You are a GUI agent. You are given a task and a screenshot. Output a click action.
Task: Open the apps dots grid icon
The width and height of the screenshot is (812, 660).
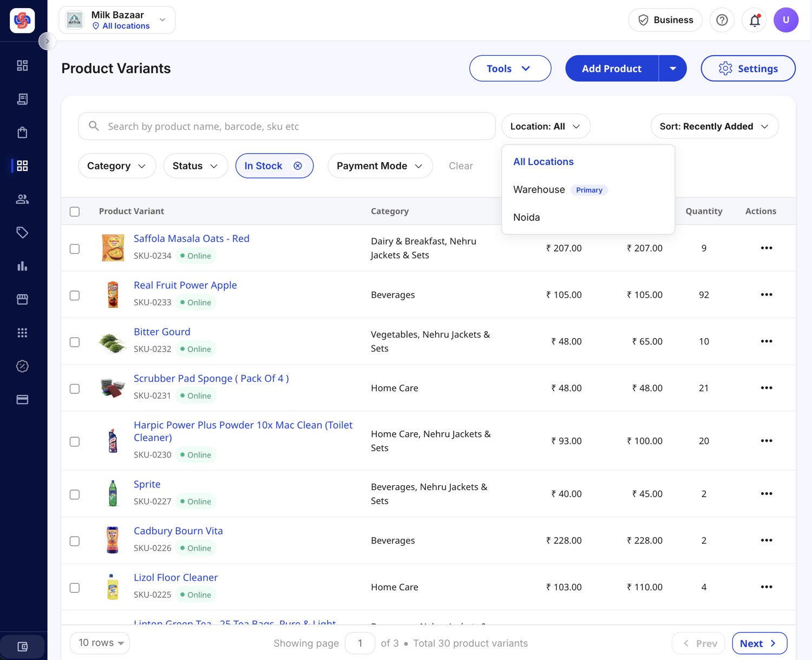(x=22, y=333)
